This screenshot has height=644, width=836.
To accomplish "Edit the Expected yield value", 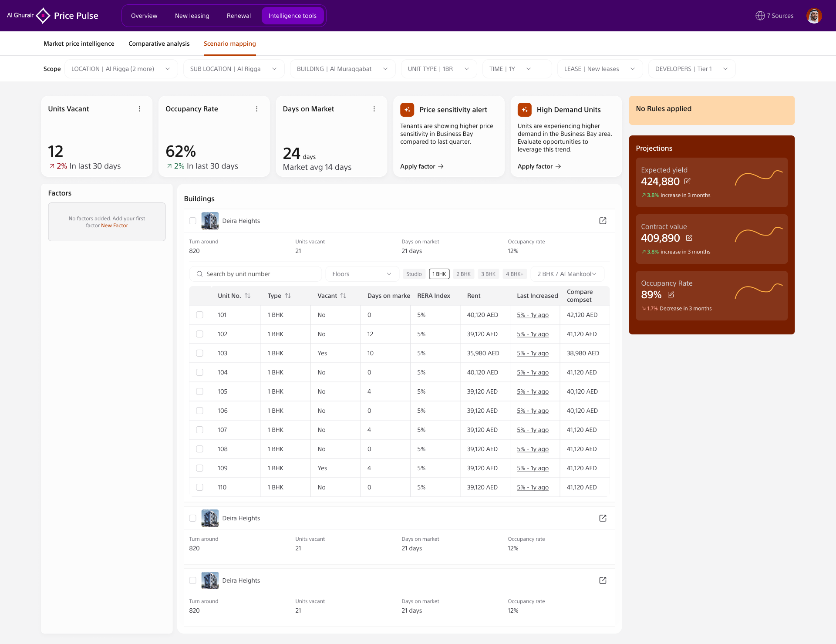I will pos(688,181).
